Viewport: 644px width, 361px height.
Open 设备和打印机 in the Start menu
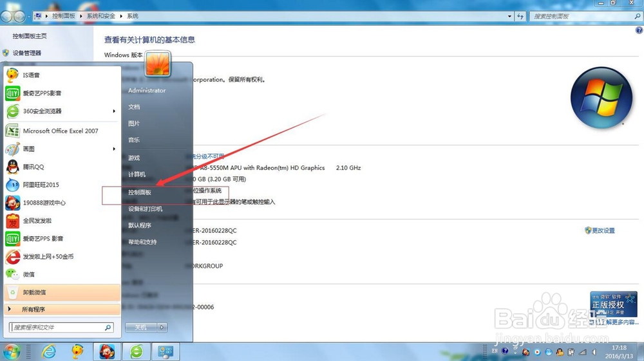[146, 208]
